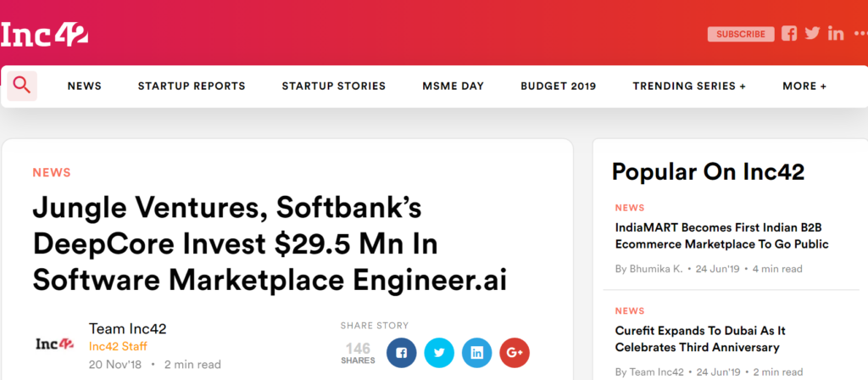
Task: Open Inc42 Facebook page from header icon
Action: click(x=789, y=34)
